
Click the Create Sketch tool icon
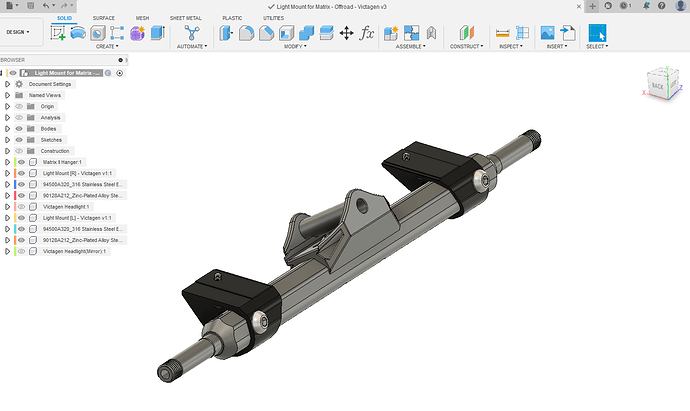(x=58, y=33)
